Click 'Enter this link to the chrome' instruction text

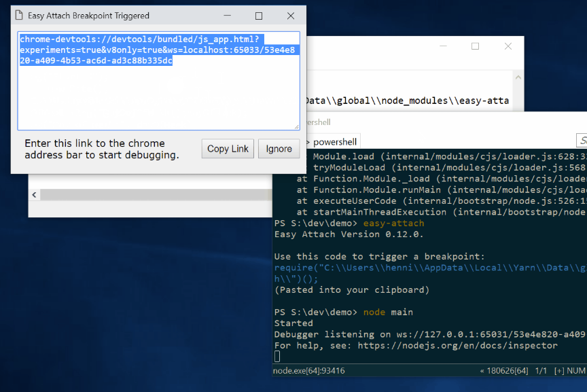94,143
